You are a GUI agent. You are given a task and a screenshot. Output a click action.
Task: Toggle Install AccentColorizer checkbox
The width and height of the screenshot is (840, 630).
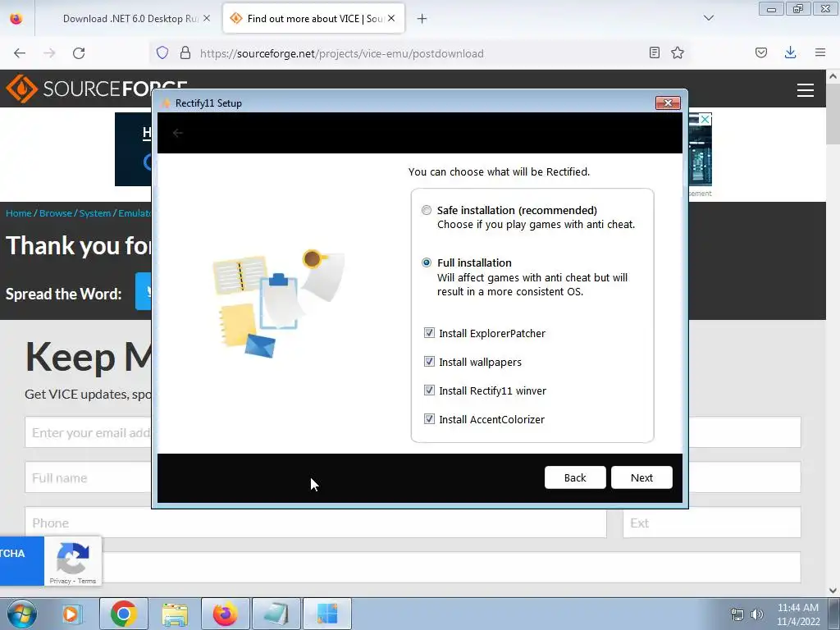click(429, 419)
